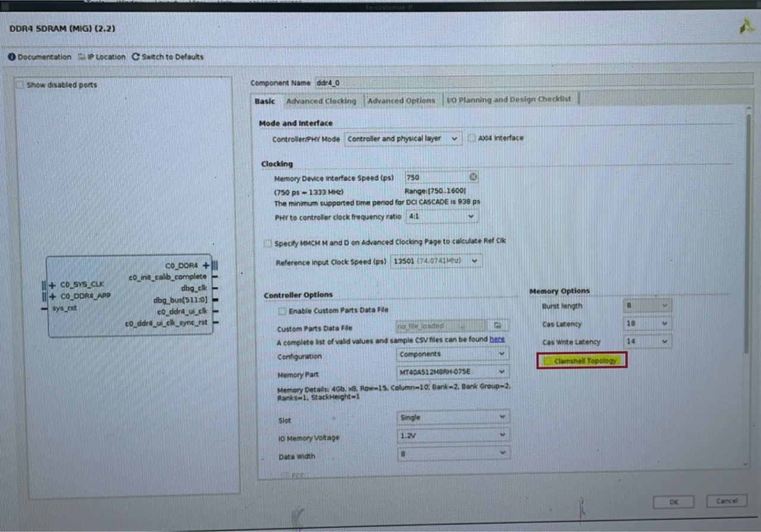Open I/O Planning and Design Checklist tab

pos(508,100)
